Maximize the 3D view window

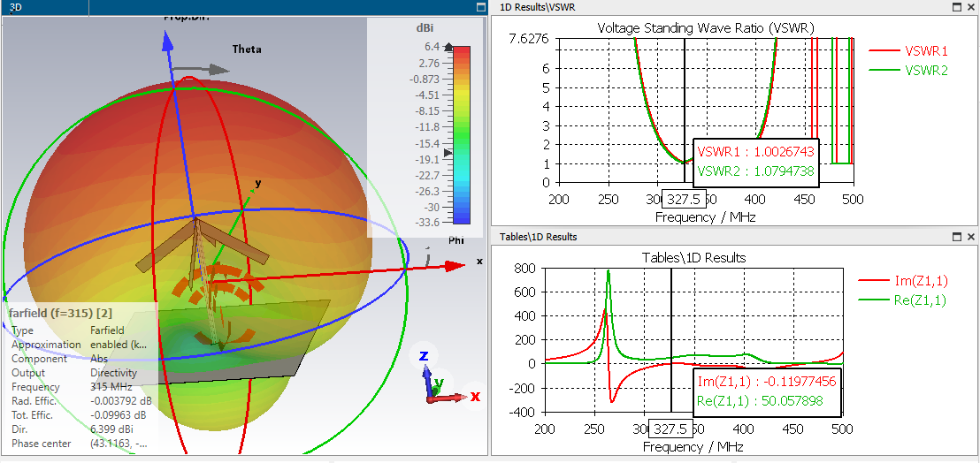[480, 7]
